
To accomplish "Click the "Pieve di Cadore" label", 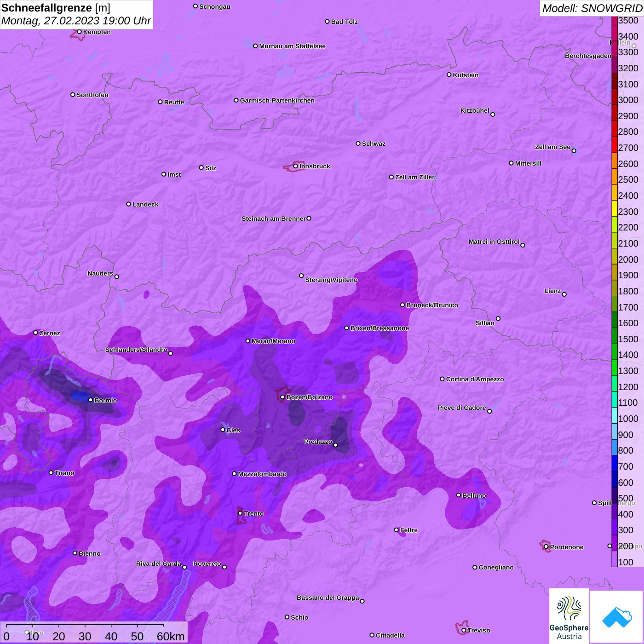I will pos(462,408).
